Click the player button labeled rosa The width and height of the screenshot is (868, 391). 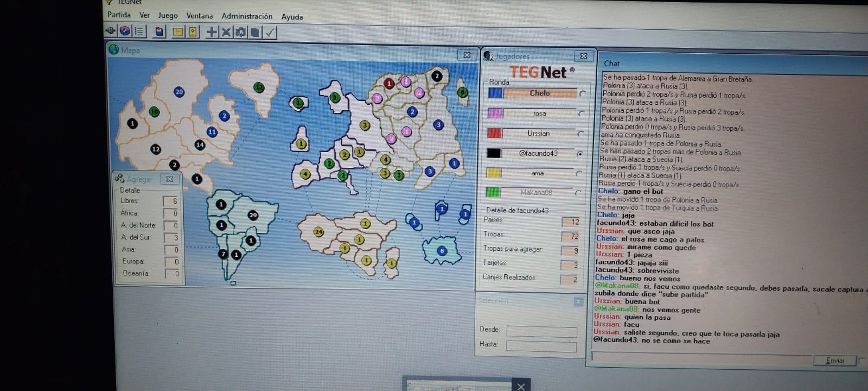[x=539, y=113]
